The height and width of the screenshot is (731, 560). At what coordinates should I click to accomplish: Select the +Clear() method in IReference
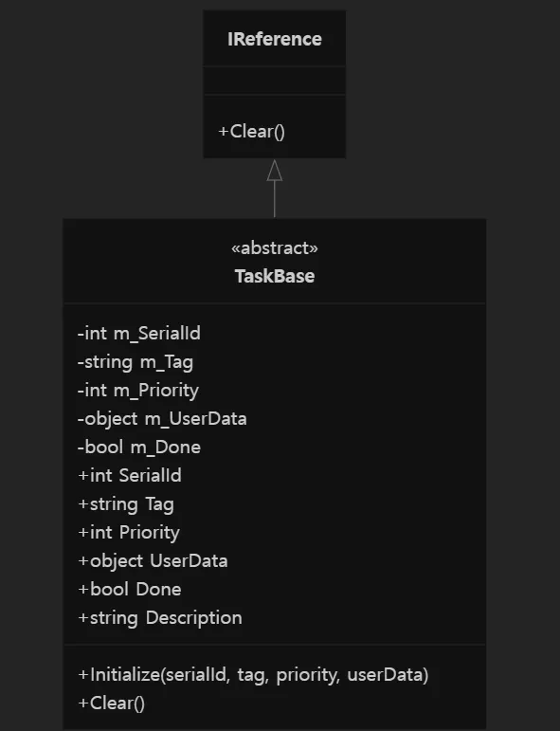click(252, 132)
